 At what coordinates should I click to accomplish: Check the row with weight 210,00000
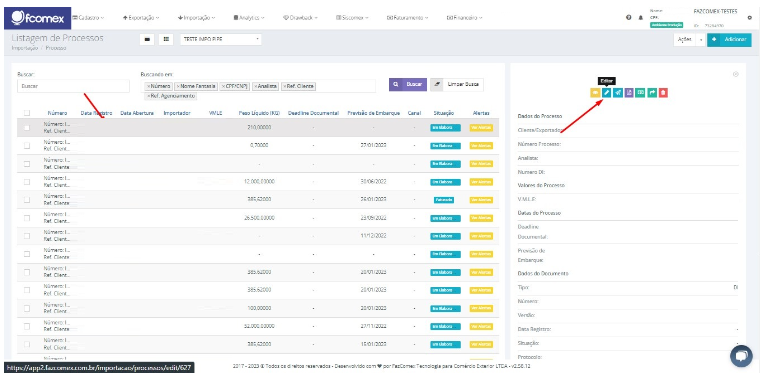pos(27,127)
